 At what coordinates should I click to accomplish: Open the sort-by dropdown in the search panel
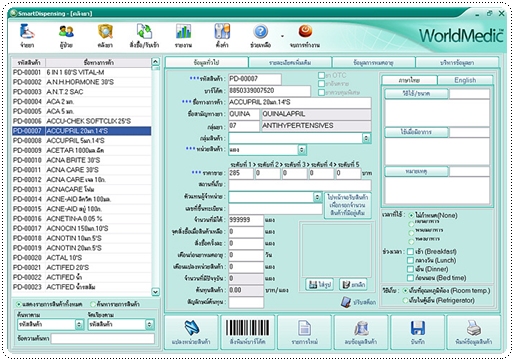pyautogui.click(x=149, y=324)
